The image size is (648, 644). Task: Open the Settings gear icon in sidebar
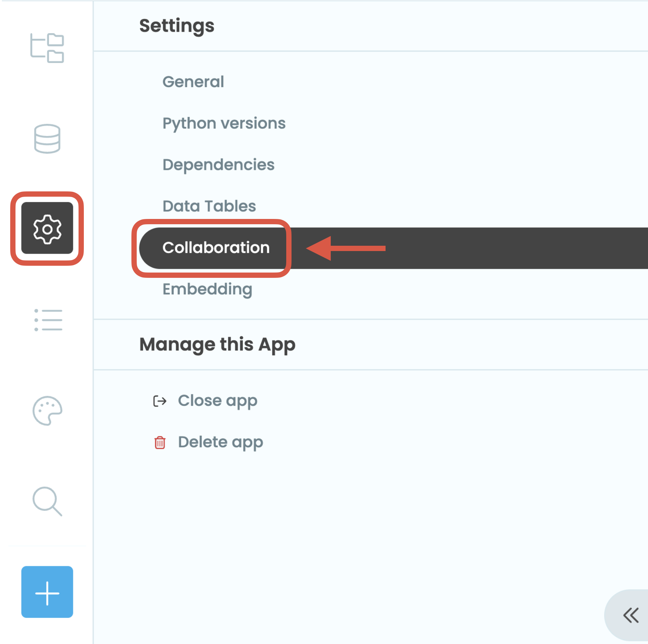click(x=47, y=230)
